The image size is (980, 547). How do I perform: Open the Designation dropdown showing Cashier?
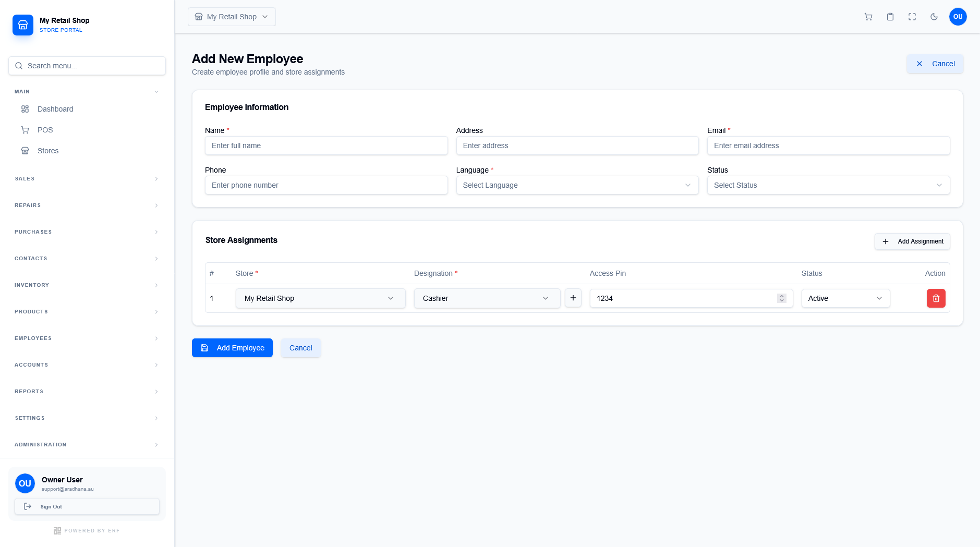tap(487, 298)
